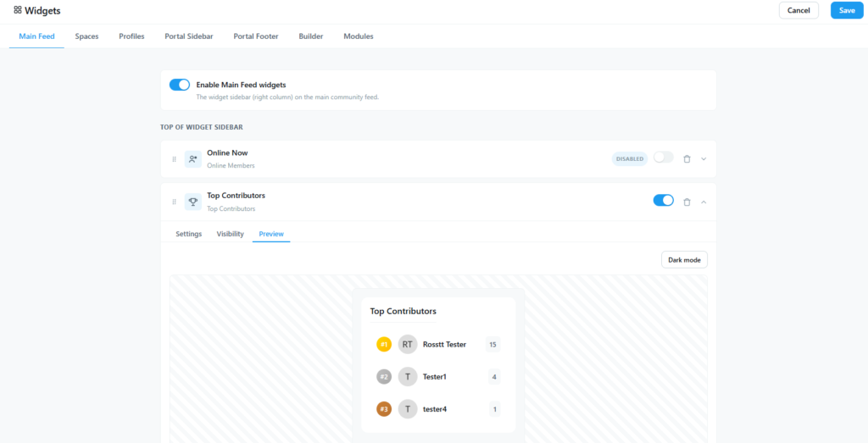Image resolution: width=868 pixels, height=443 pixels.
Task: Click the Top Contributors trophy icon
Action: [x=193, y=202]
